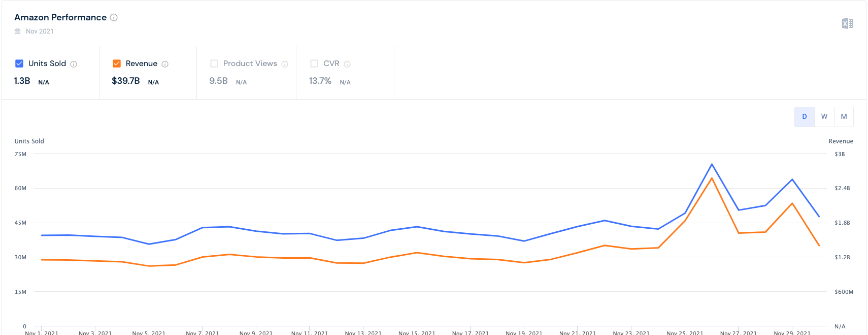868x335 pixels.
Task: Click info icon next to Units Sold
Action: point(74,64)
